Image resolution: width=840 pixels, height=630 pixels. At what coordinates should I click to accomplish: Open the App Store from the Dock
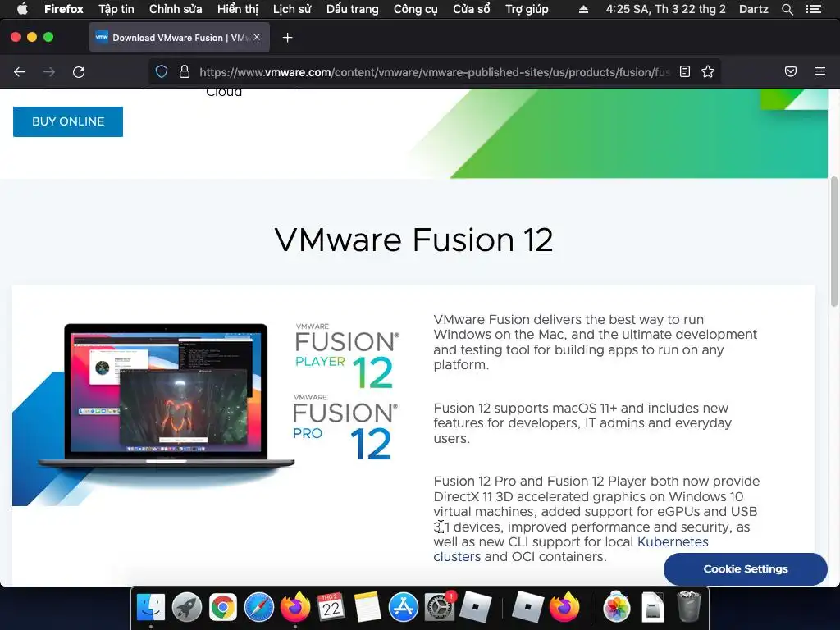tap(404, 607)
